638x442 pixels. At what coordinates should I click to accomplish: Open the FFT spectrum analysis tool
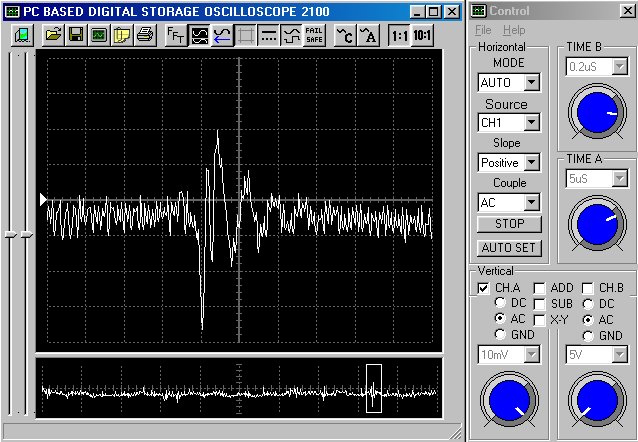coord(175,35)
